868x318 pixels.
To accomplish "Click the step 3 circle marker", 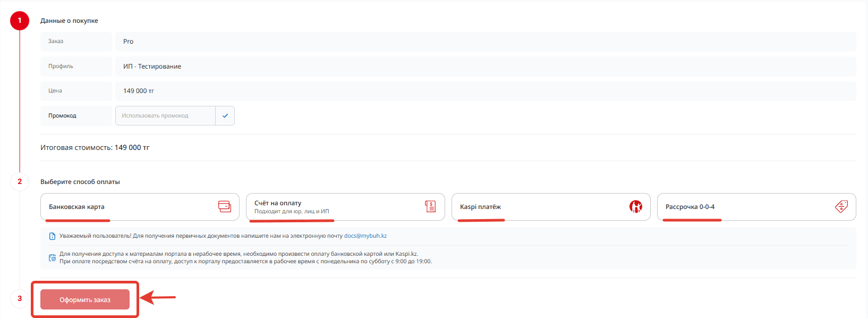I will 20,299.
